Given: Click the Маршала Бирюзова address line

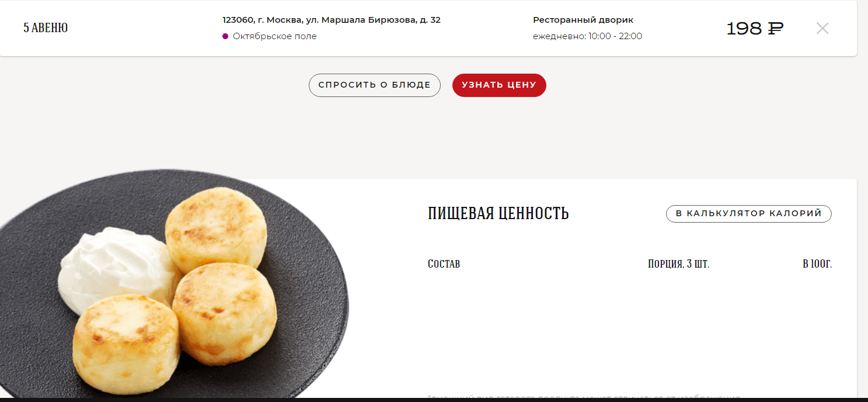Looking at the screenshot, I should 332,20.
